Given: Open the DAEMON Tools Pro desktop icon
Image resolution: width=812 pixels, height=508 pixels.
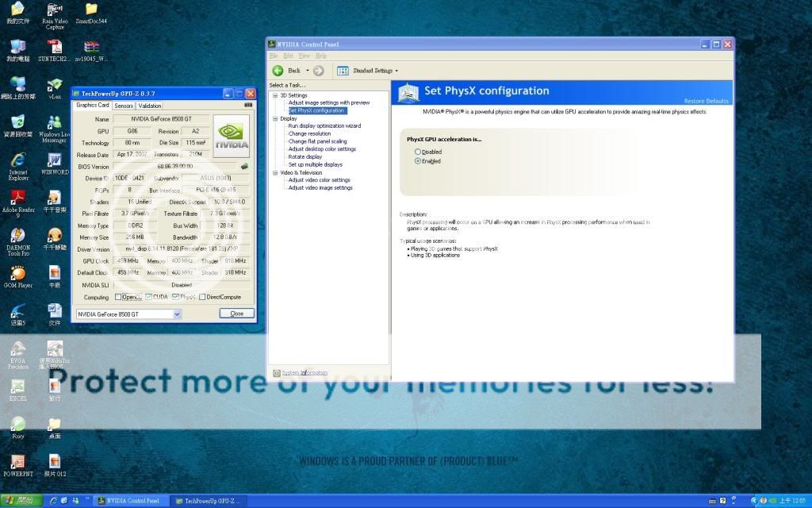Looking at the screenshot, I should pos(18,236).
